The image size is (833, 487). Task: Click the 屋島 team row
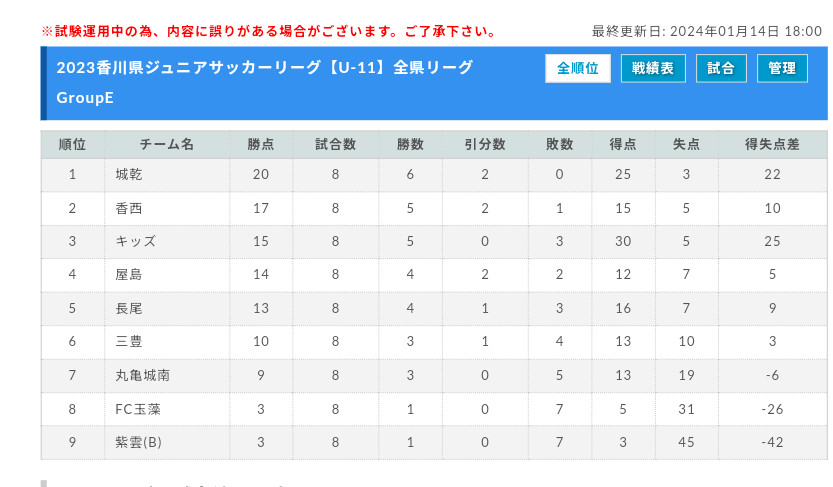tap(434, 275)
